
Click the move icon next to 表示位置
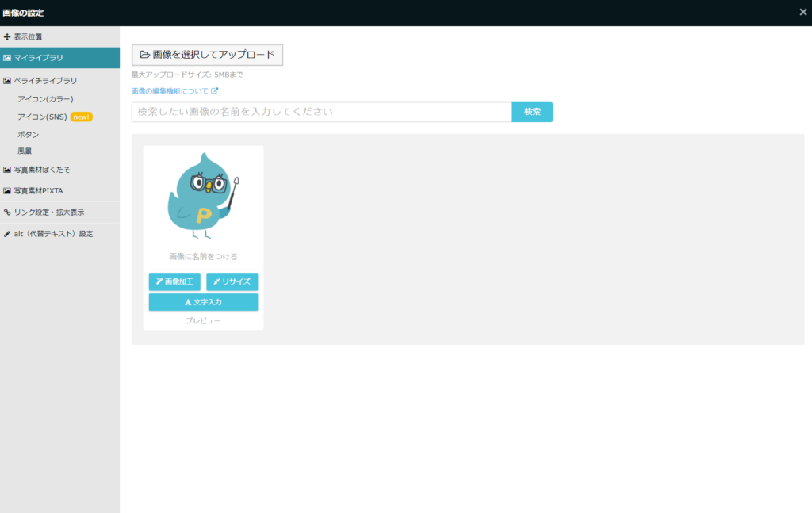point(7,36)
